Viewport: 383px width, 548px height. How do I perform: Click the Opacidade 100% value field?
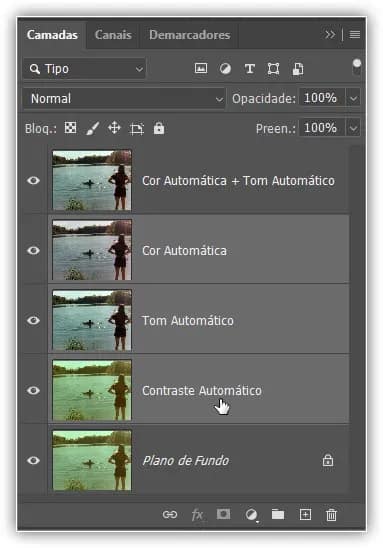pyautogui.click(x=322, y=98)
